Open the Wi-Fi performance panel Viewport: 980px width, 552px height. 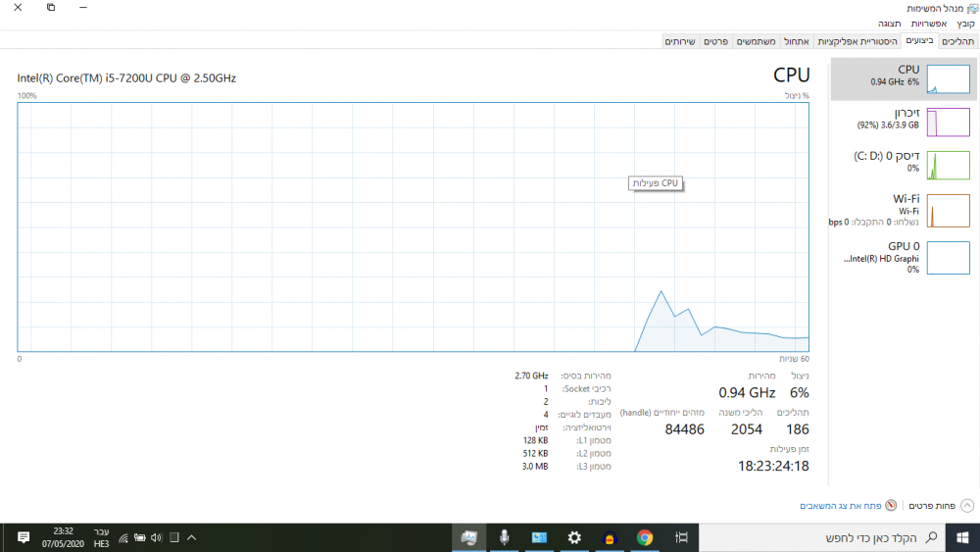(x=904, y=210)
